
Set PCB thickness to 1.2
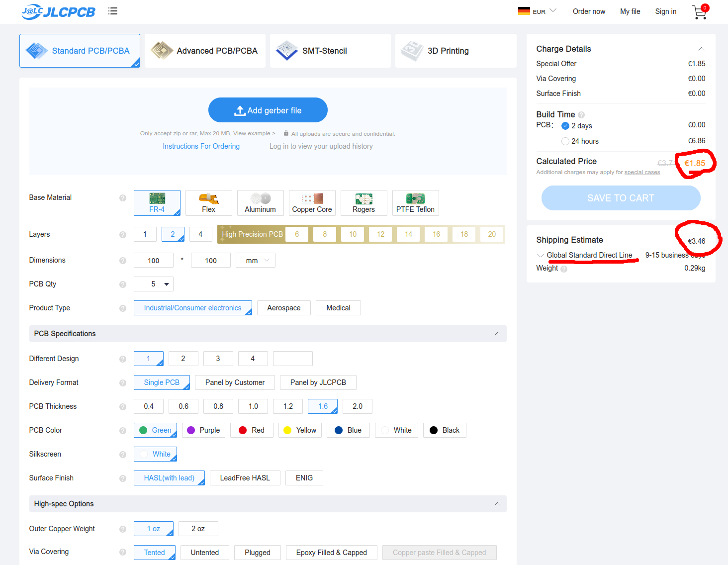pyautogui.click(x=288, y=406)
